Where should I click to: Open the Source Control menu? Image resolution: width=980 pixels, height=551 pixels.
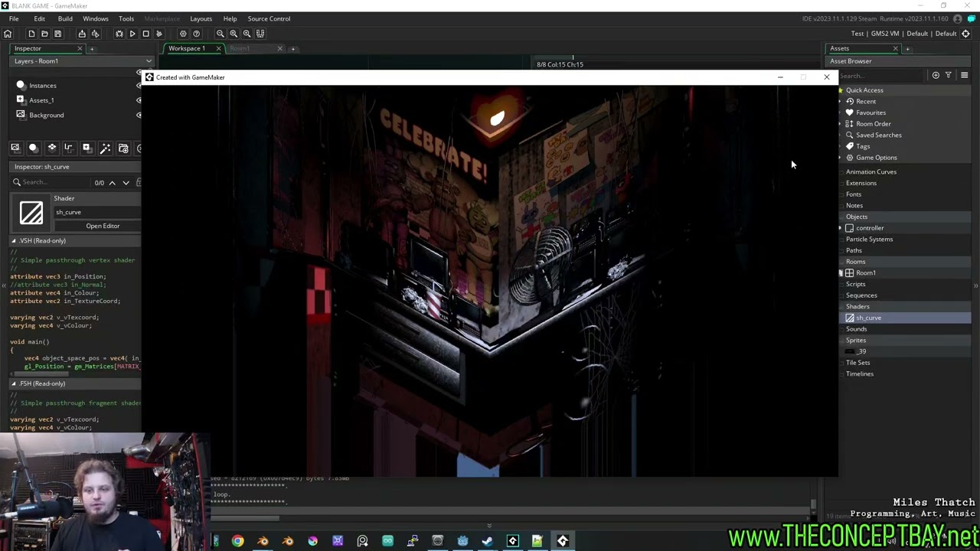(x=269, y=18)
